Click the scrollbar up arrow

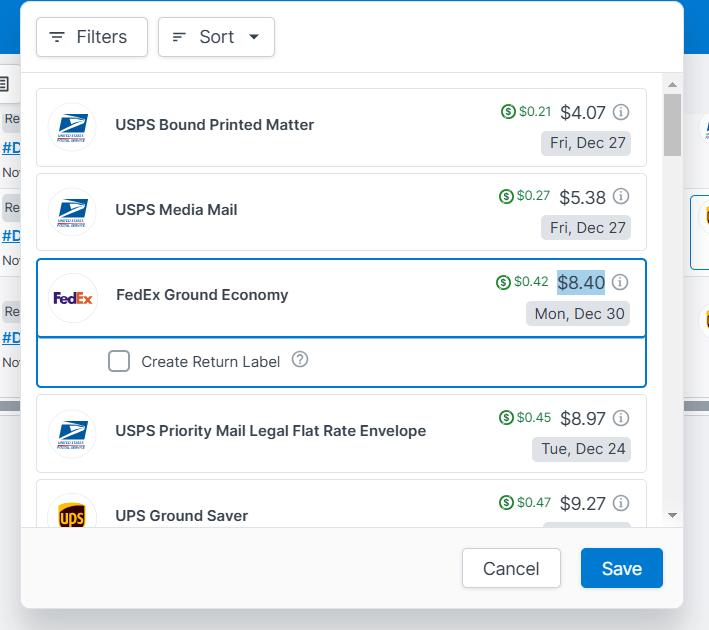[672, 85]
